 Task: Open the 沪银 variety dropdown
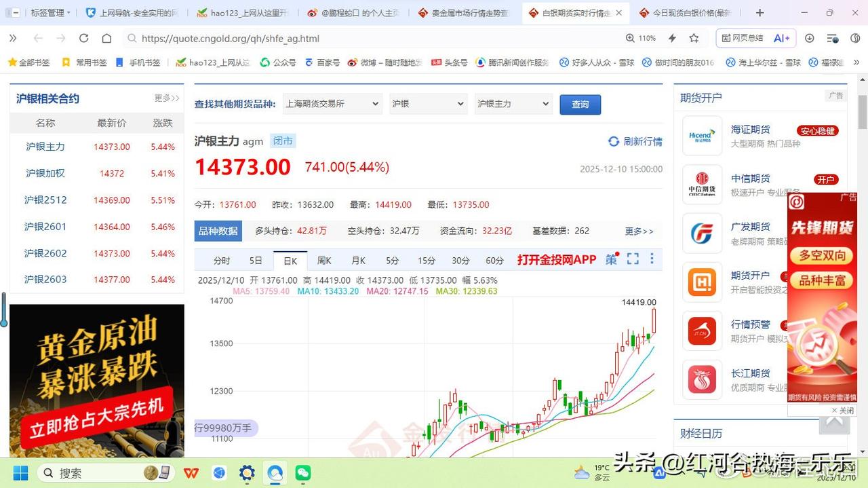[427, 104]
